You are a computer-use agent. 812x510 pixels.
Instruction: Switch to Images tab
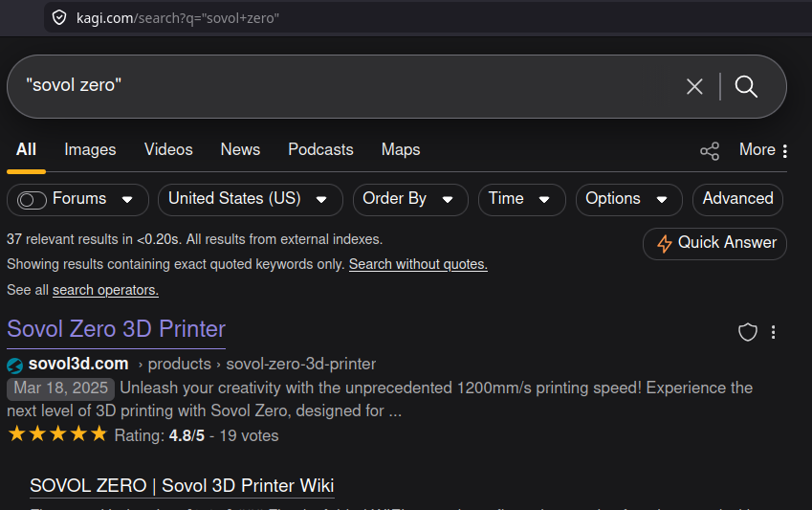(90, 150)
